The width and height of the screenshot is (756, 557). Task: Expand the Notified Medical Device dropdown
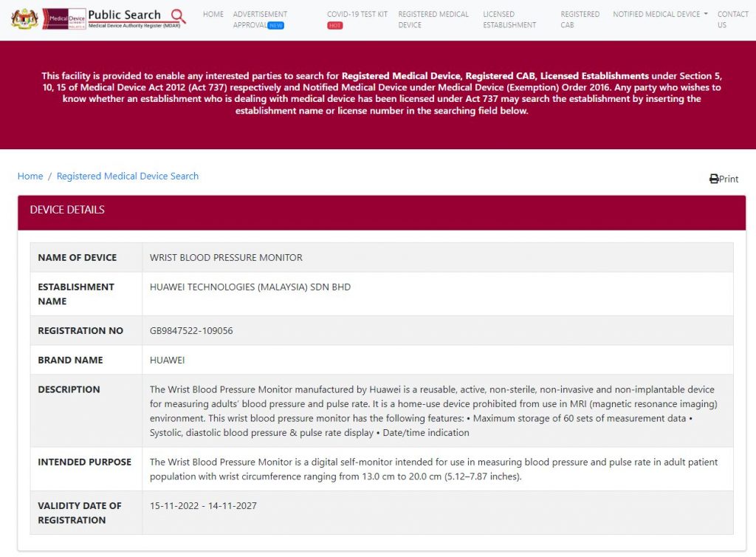pyautogui.click(x=660, y=14)
